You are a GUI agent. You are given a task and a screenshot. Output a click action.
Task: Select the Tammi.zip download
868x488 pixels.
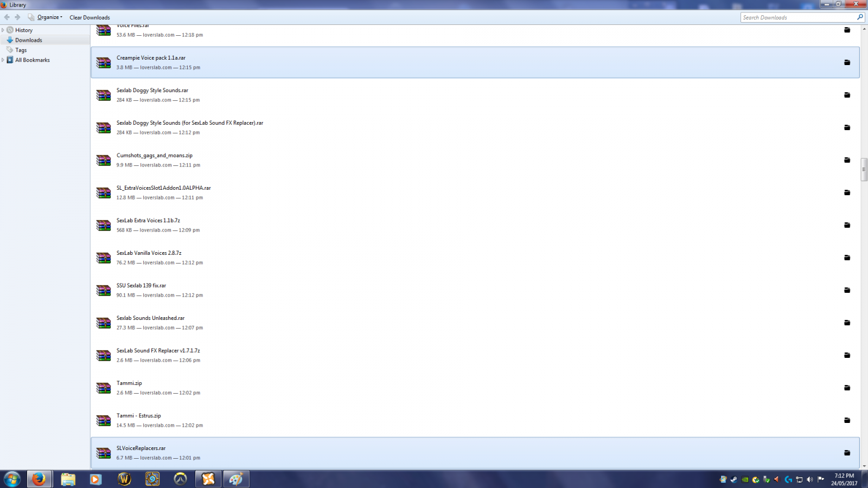click(475, 388)
